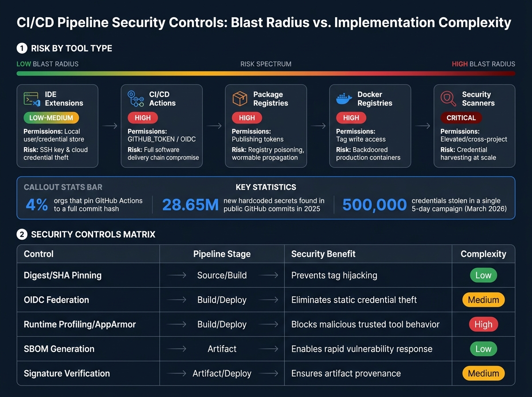532x397 pixels.
Task: Click the Docker Registries card title
Action: click(375, 99)
